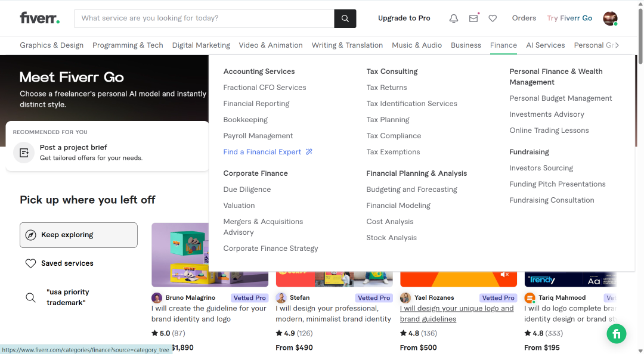
Task: Open the Programming & Tech category
Action: (128, 45)
